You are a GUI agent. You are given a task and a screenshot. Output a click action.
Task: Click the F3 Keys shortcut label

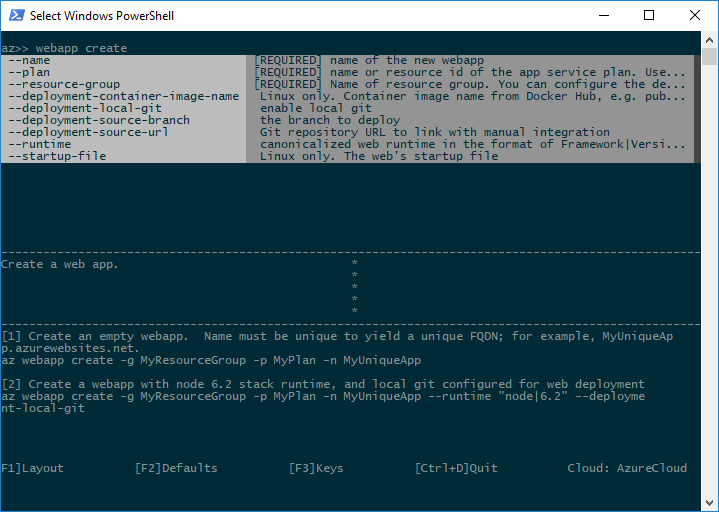(x=317, y=468)
